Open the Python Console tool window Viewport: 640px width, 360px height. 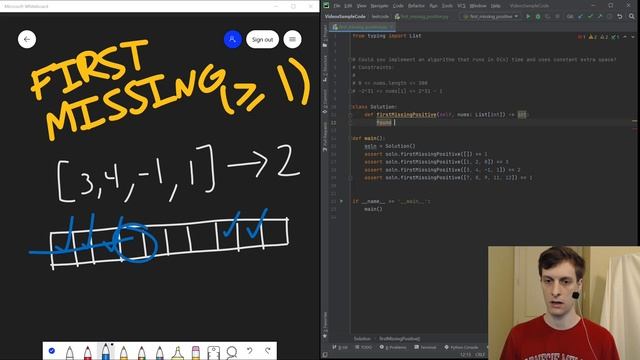461,347
